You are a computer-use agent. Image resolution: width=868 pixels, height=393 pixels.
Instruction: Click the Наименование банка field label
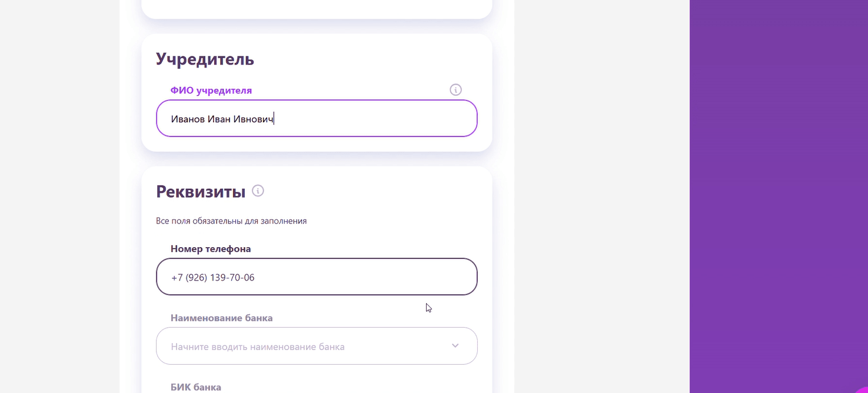pos(222,318)
